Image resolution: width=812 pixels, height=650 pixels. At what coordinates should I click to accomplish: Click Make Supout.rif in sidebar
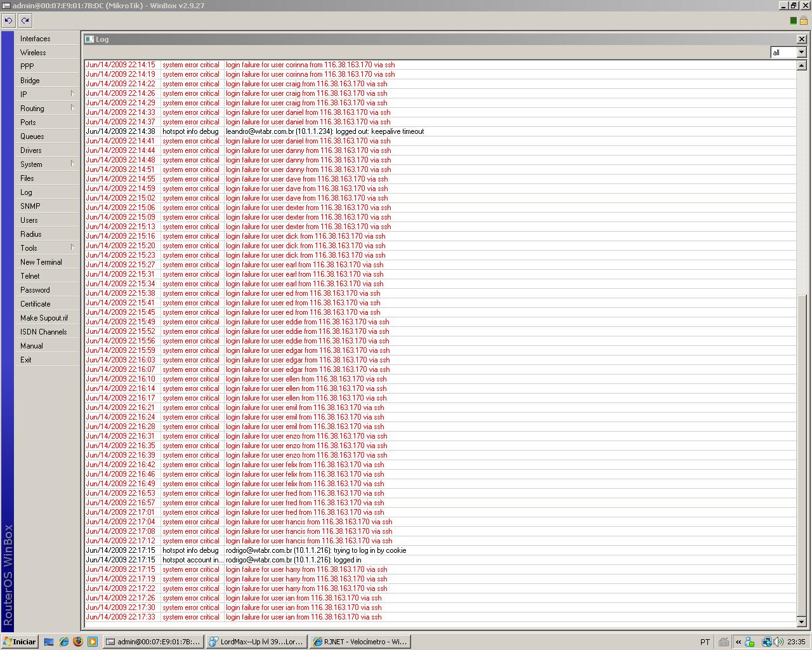click(47, 318)
